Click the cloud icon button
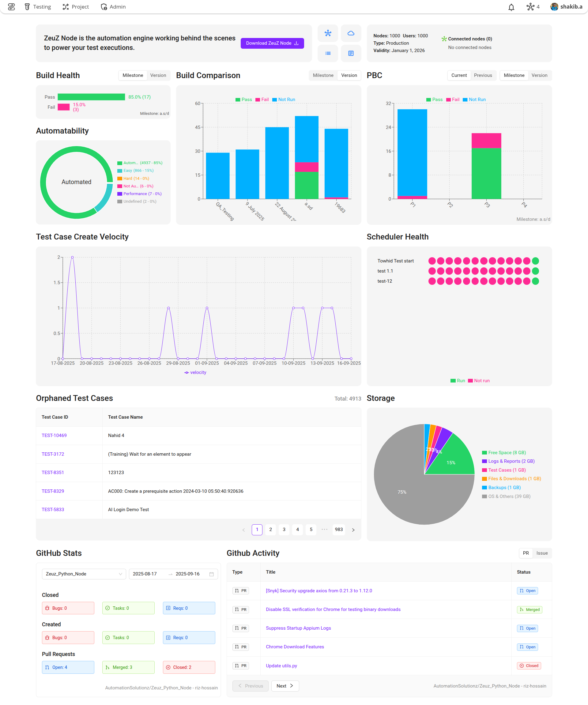Viewport: 588px width, 705px height. (x=351, y=33)
